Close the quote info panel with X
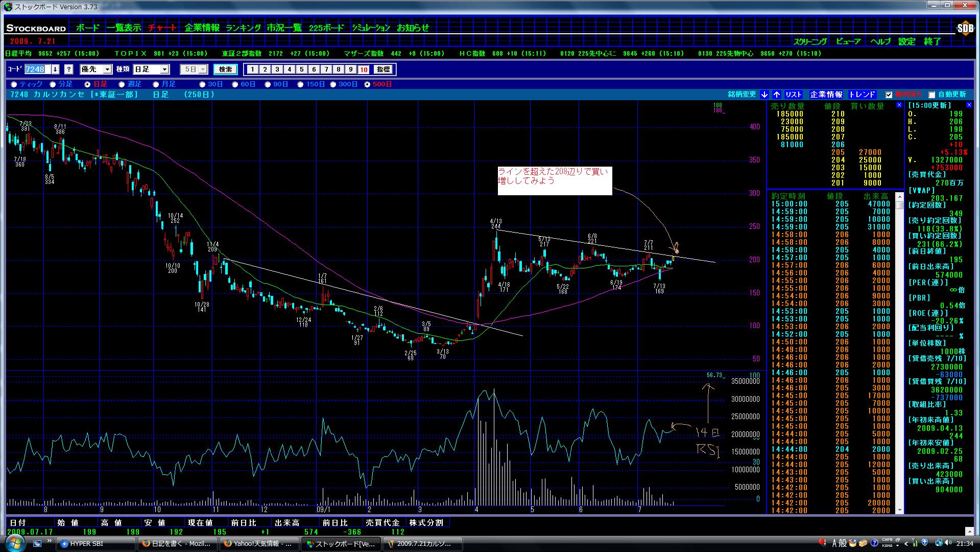Viewport: 980px width, 552px height. coord(969,105)
